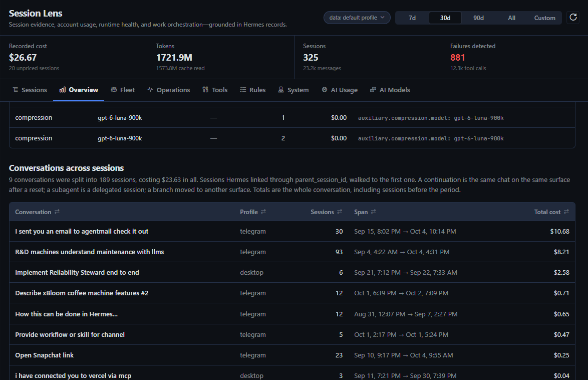Screen dimensions: 588x380
Task: Click the Rules checklist icon
Action: click(x=243, y=90)
